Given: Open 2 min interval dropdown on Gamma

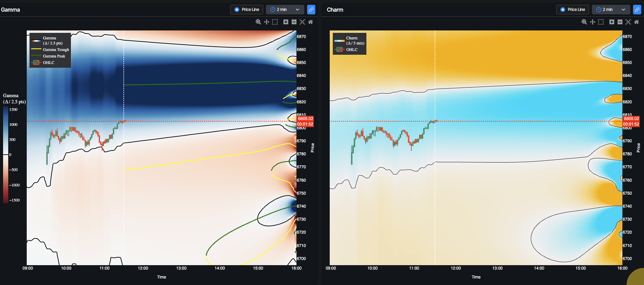Looking at the screenshot, I should pos(285,10).
